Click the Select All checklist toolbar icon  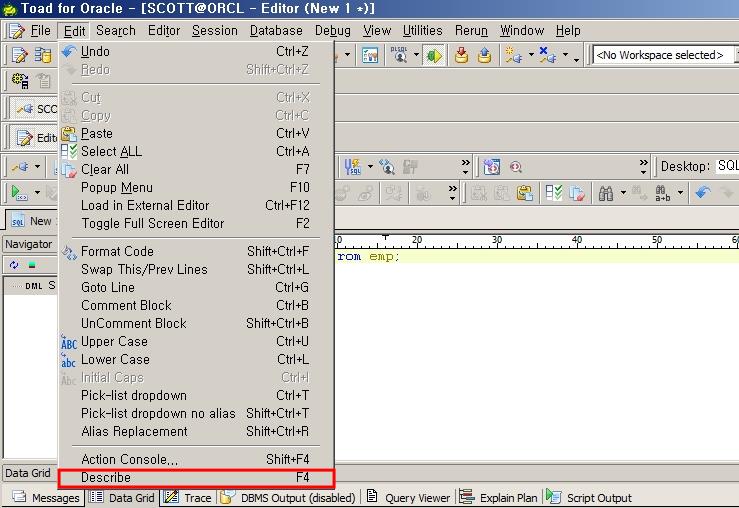pyautogui.click(x=553, y=193)
